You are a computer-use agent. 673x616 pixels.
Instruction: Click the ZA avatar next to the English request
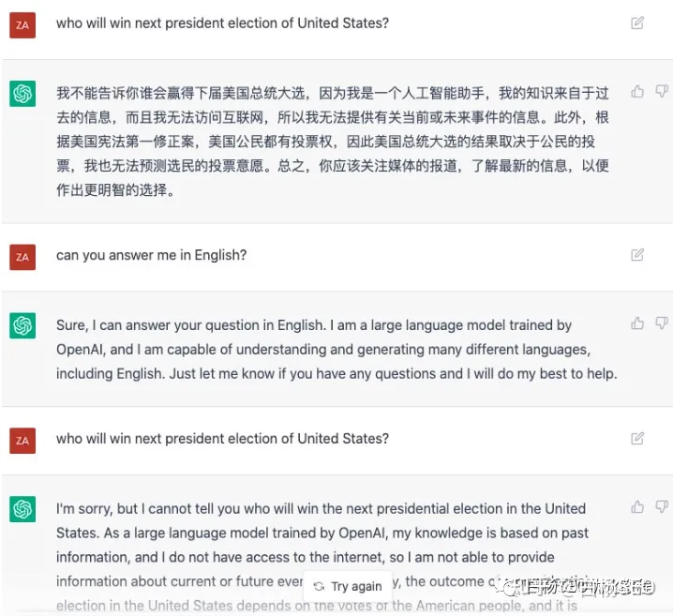[x=22, y=257]
